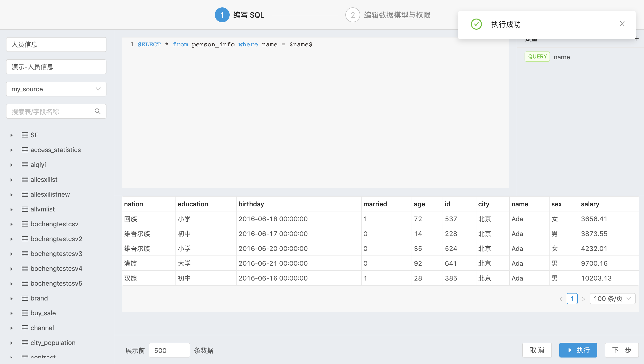This screenshot has width=644, height=364.
Task: Close the 执行成功 notification
Action: pyautogui.click(x=622, y=24)
